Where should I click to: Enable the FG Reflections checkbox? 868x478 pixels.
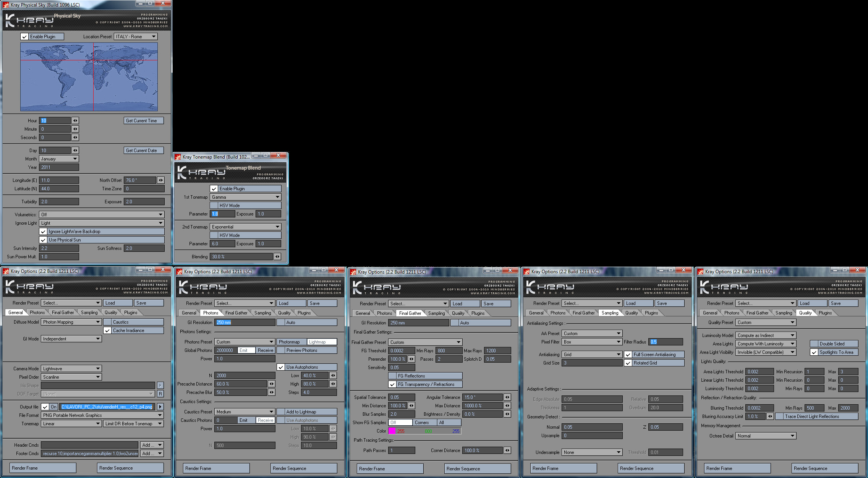(x=392, y=376)
